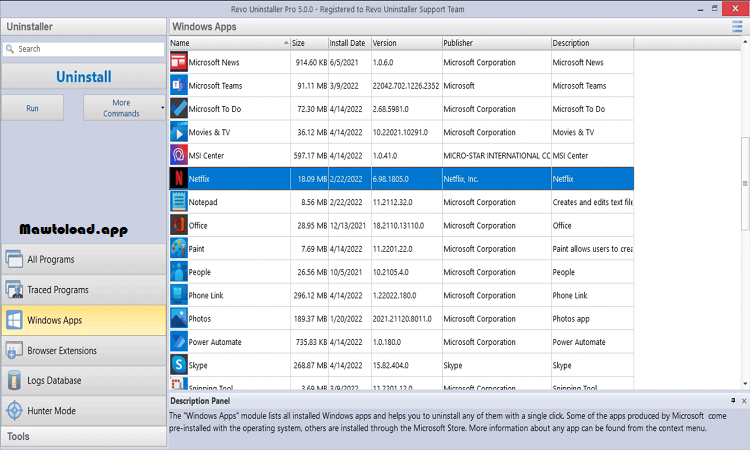Click the vertical scrollbar thumb

tap(745, 183)
